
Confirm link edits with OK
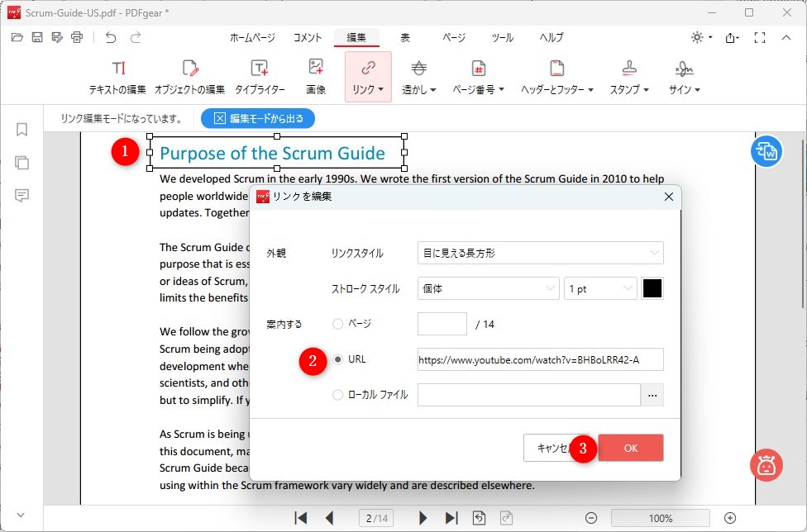[x=631, y=447]
